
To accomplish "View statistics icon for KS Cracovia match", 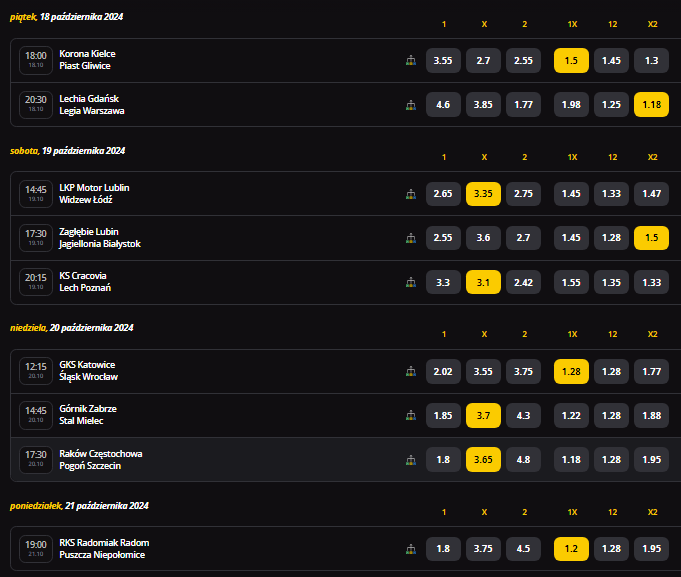I will (x=410, y=282).
